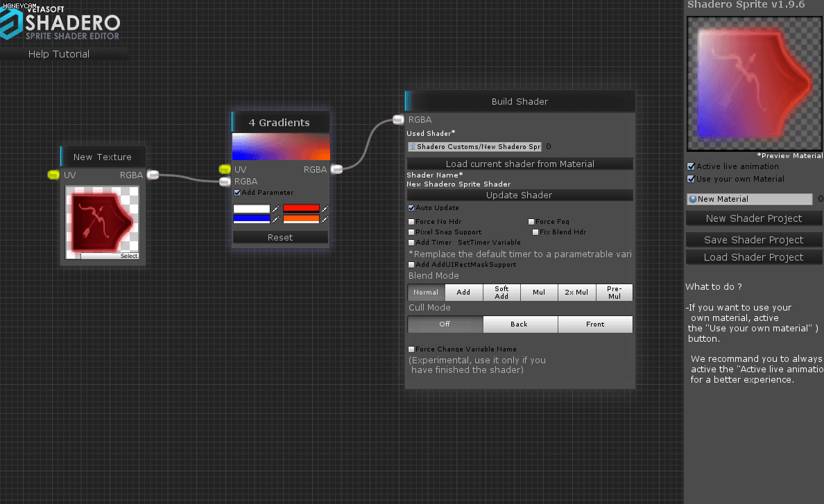
Task: Open the Help Tutorial button
Action: coord(64,54)
